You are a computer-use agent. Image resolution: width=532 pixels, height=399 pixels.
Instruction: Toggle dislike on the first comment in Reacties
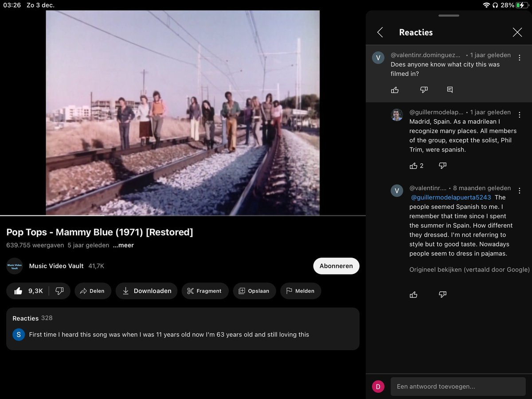424,90
